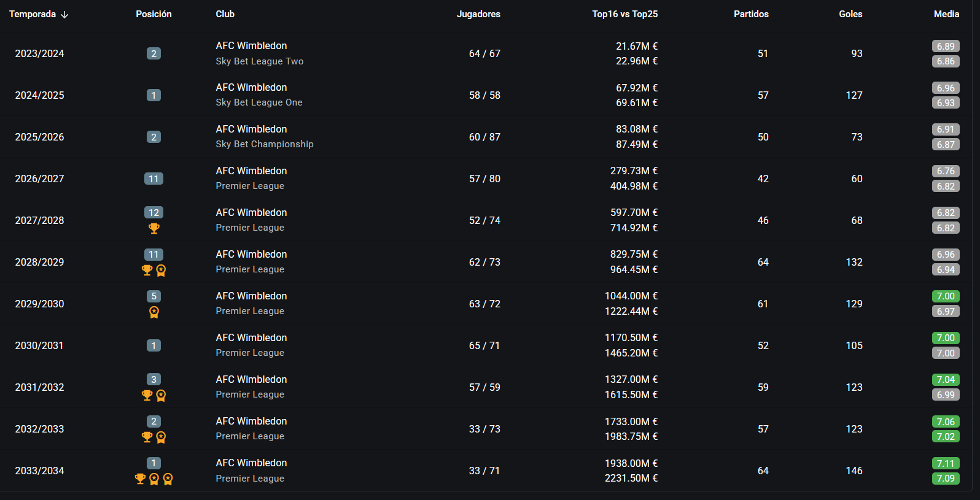This screenshot has height=500, width=980.
Task: Open AFC Wimbledon in the 2026/2027 row
Action: [251, 171]
